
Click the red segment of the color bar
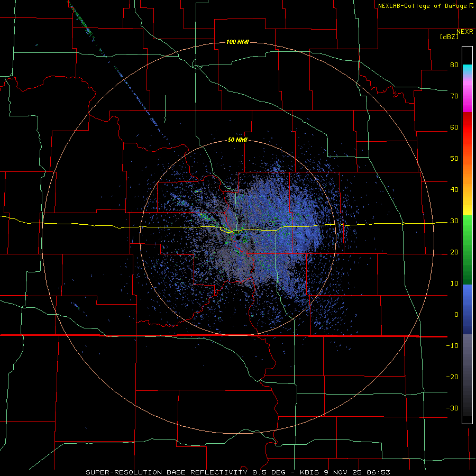467,127
